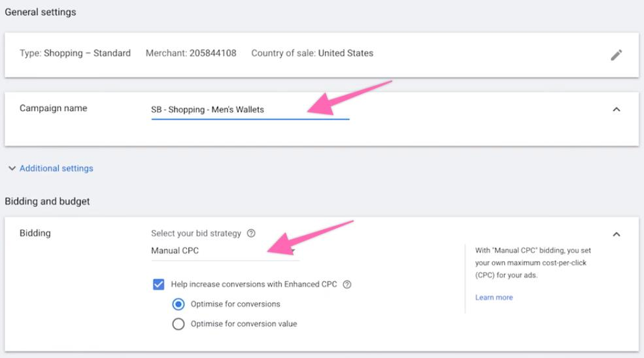Untick Help increase conversions with Enhanced CPC
Image resolution: width=644 pixels, height=358 pixels.
pos(158,284)
